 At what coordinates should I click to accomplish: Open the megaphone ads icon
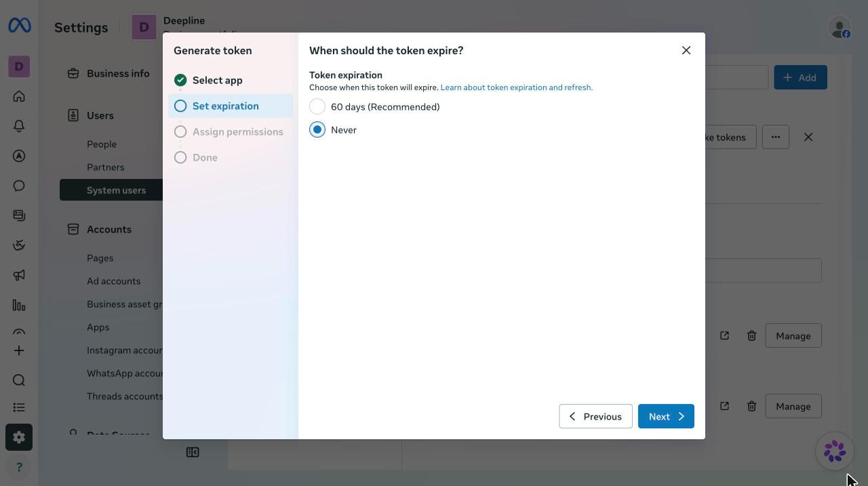coord(19,275)
